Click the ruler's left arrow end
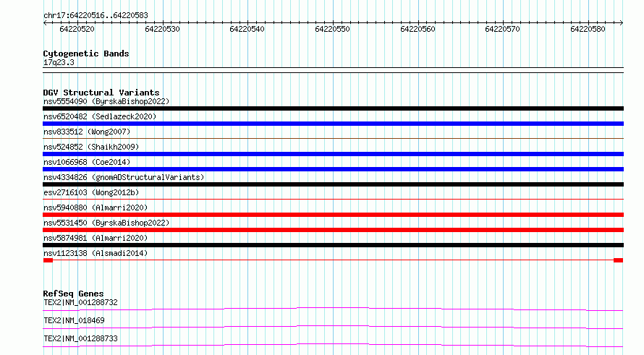Screen dimensions: 644x355 (45, 22)
